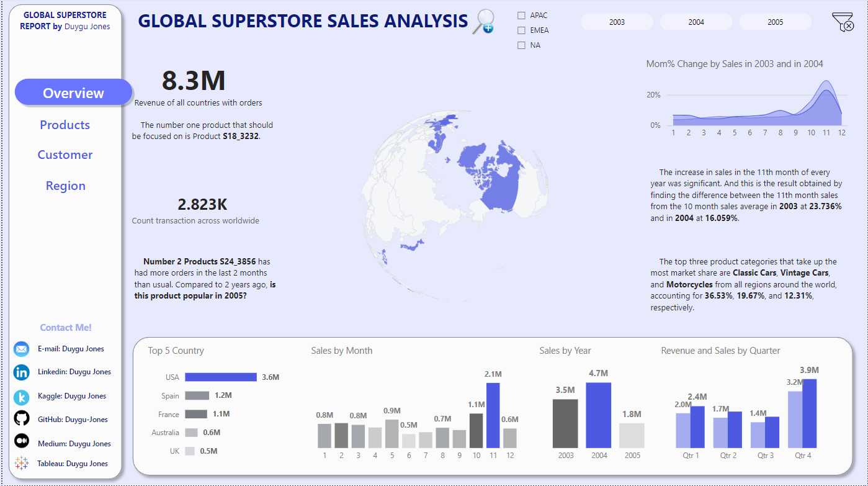Open the Tableau: Duygu Jones link
Image resolution: width=868 pixels, height=486 pixels.
pos(73,464)
